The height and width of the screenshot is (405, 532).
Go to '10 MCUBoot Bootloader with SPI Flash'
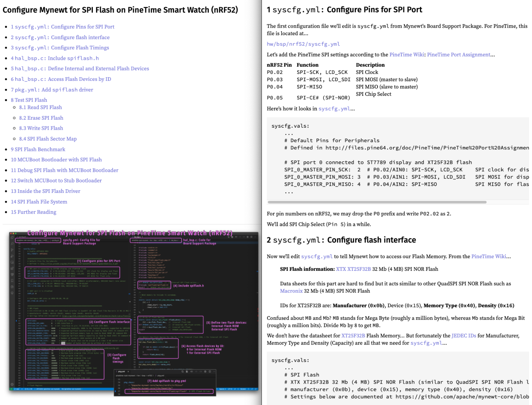click(56, 160)
